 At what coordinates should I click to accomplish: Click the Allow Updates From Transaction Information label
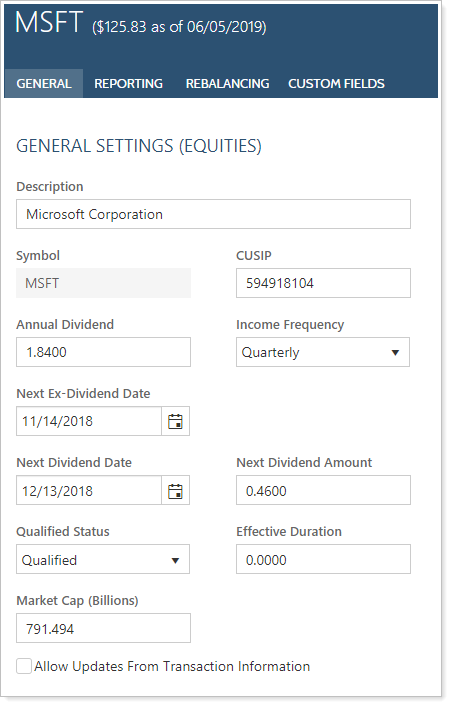coord(172,666)
